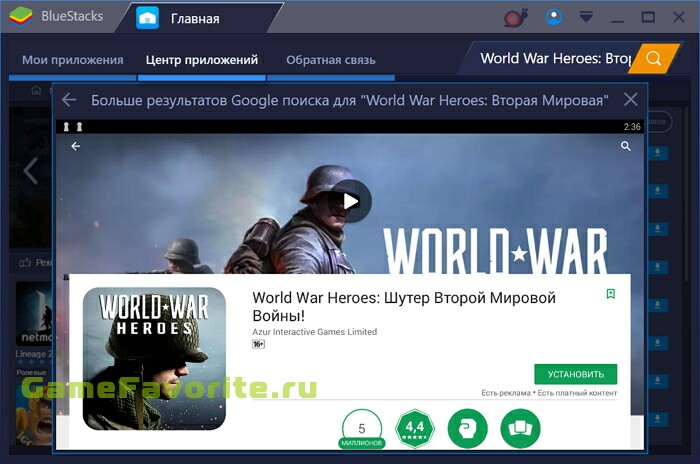Image resolution: width=700 pixels, height=464 pixels.
Task: Click the 5 миллионов downloads badge
Action: click(362, 428)
